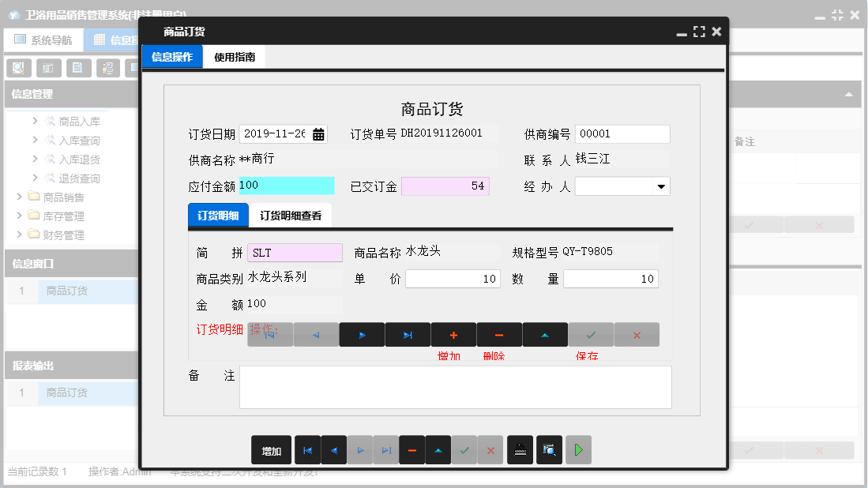
Task: Open print preview using the magnifier icon
Action: click(x=549, y=449)
